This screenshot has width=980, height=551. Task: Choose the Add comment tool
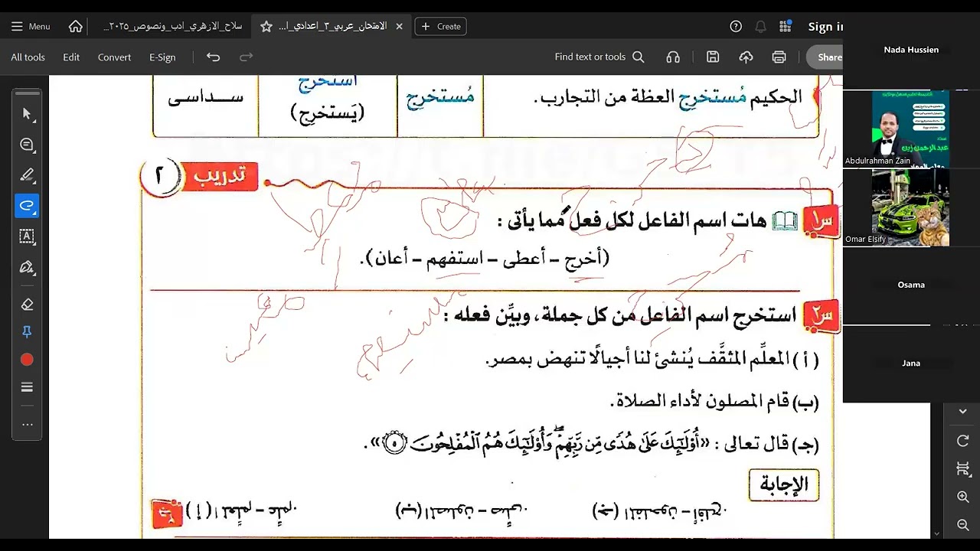click(x=27, y=145)
